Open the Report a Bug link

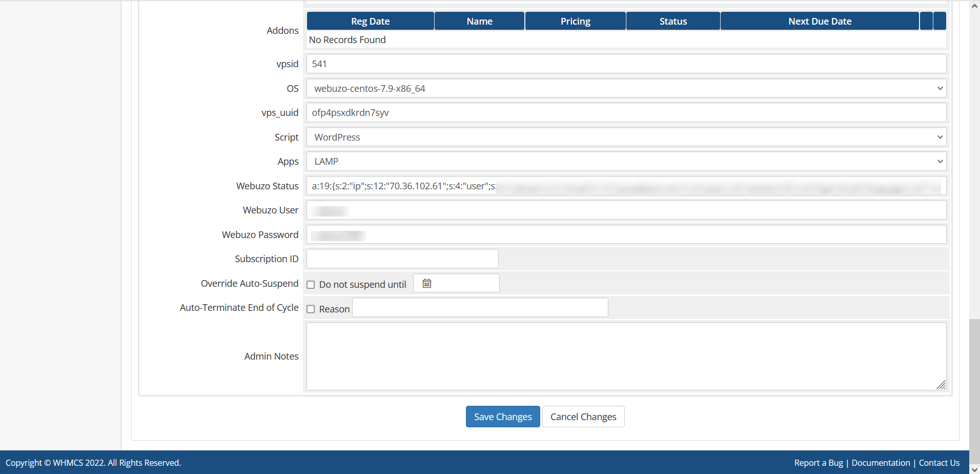(818, 463)
